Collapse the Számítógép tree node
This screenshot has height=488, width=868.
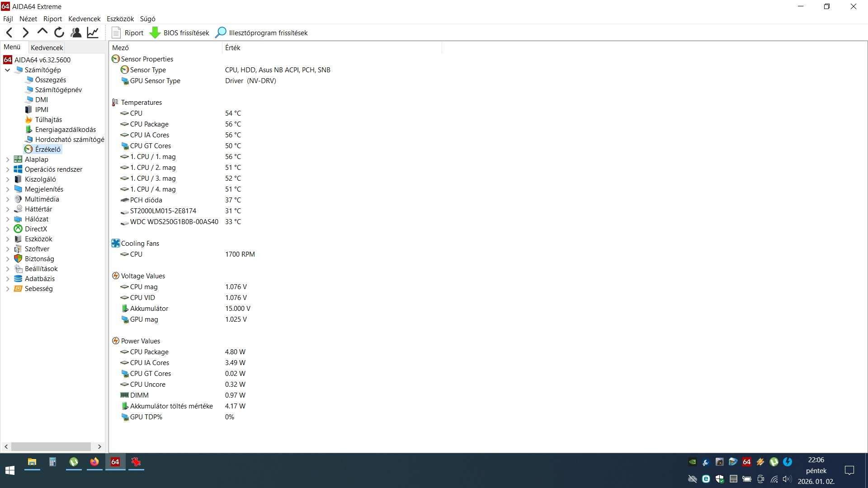[x=8, y=70]
